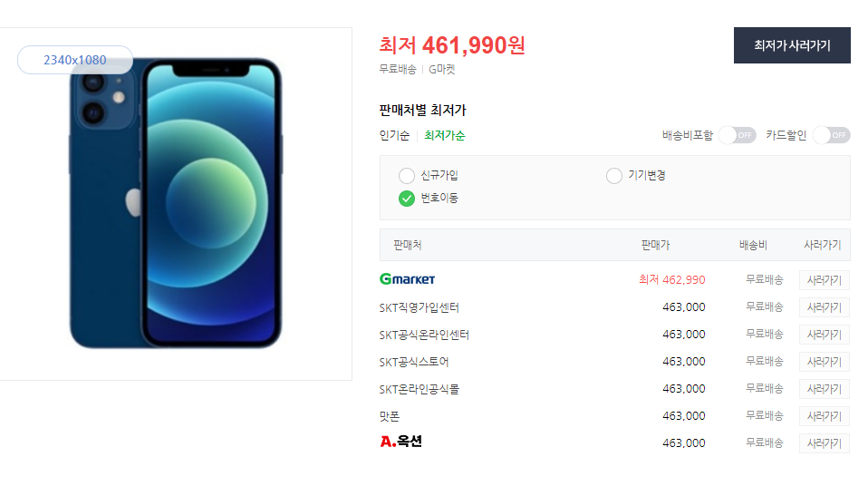868x486 pixels.
Task: Enable the 카드할인 toggle
Action: (832, 135)
